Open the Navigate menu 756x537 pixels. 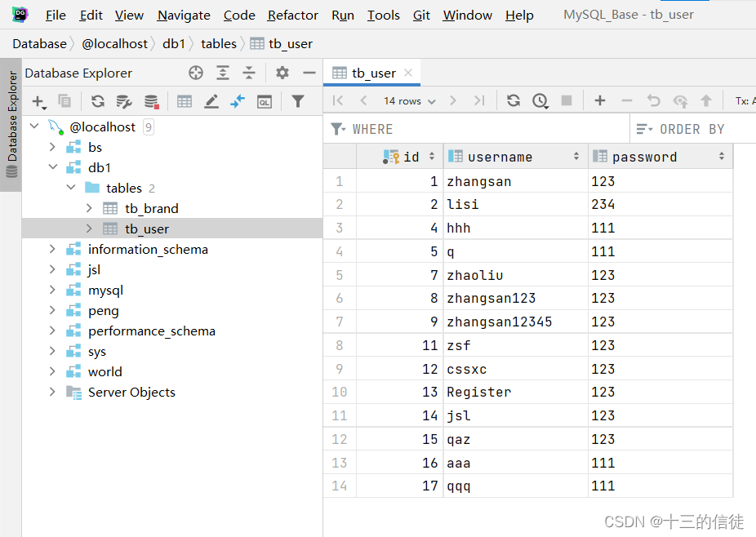pyautogui.click(x=184, y=15)
